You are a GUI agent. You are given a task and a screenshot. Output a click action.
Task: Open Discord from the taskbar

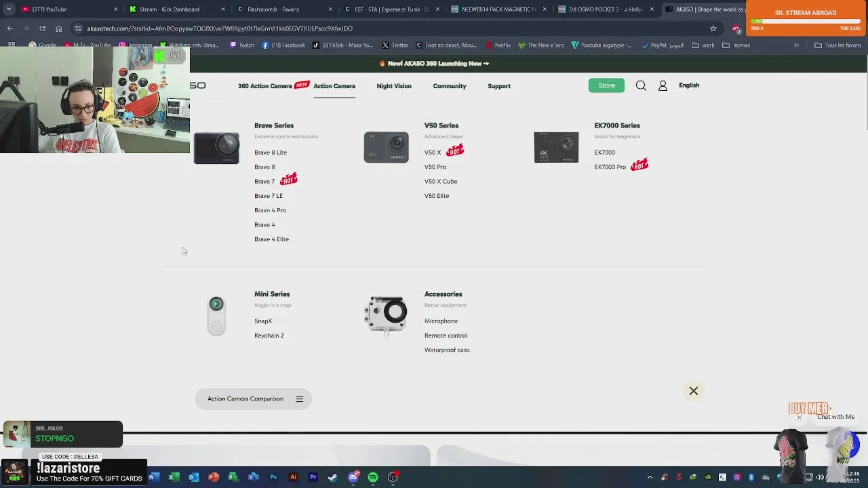coord(353,477)
